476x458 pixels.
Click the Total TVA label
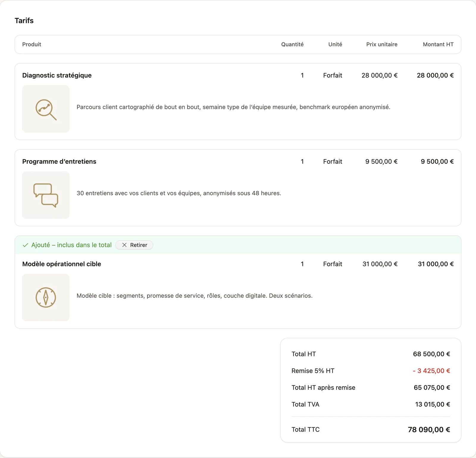[x=305, y=404]
